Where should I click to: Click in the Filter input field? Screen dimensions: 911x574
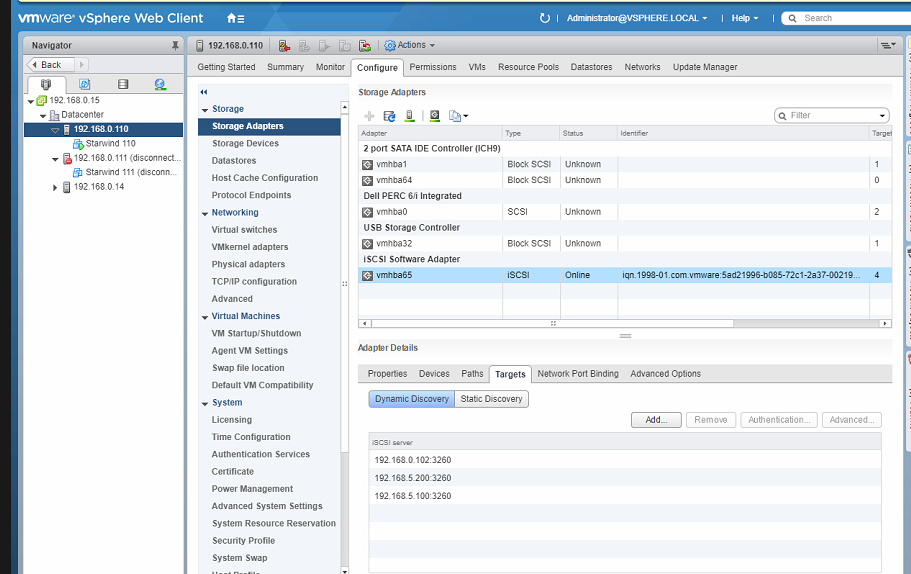click(x=830, y=116)
